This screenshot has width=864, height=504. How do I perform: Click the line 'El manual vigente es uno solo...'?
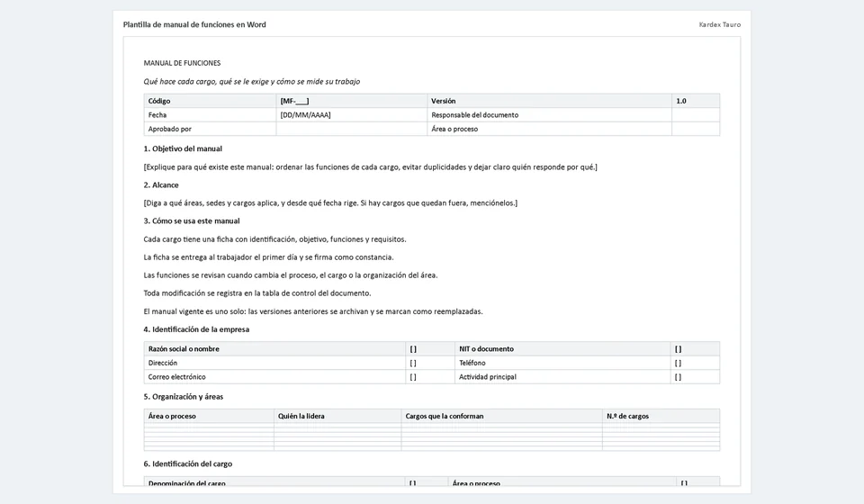pos(313,311)
